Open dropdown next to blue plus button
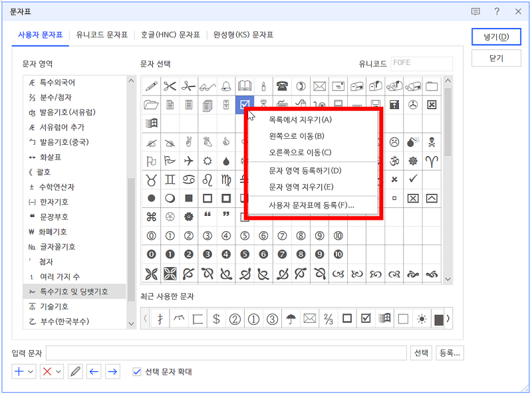The height and width of the screenshot is (394, 532). point(31,371)
